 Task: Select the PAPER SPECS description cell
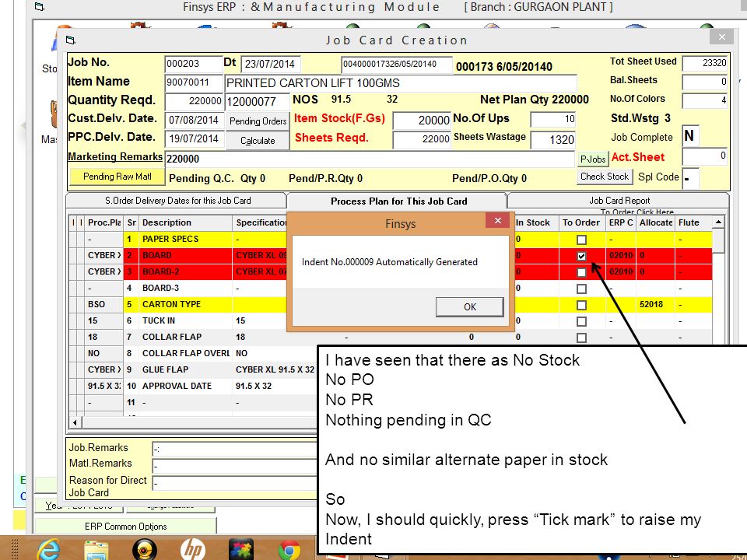pyautogui.click(x=185, y=239)
